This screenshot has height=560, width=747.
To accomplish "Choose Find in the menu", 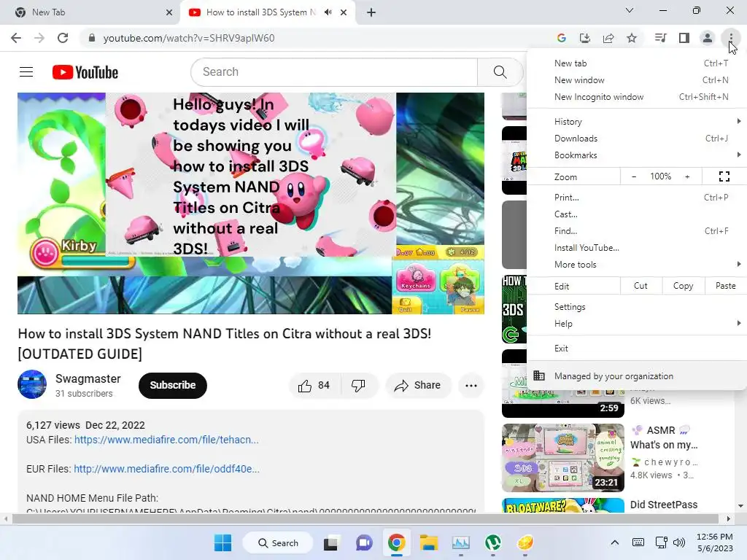I will pos(637,231).
